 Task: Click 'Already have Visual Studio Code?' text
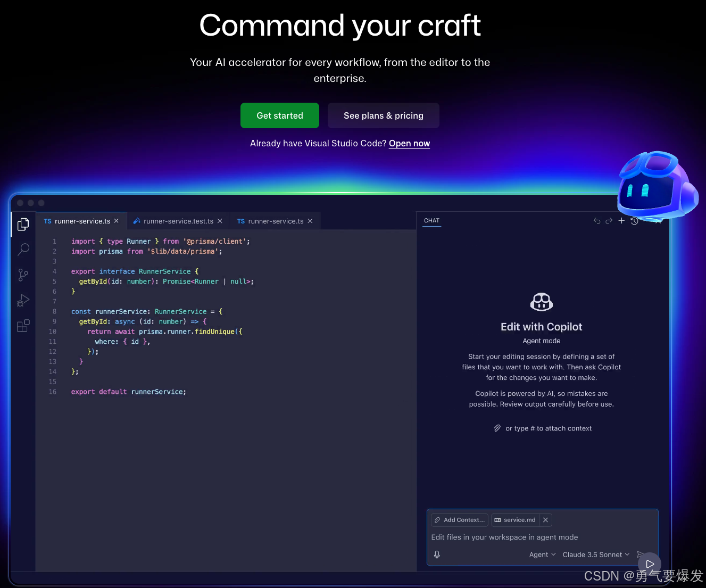tap(318, 143)
